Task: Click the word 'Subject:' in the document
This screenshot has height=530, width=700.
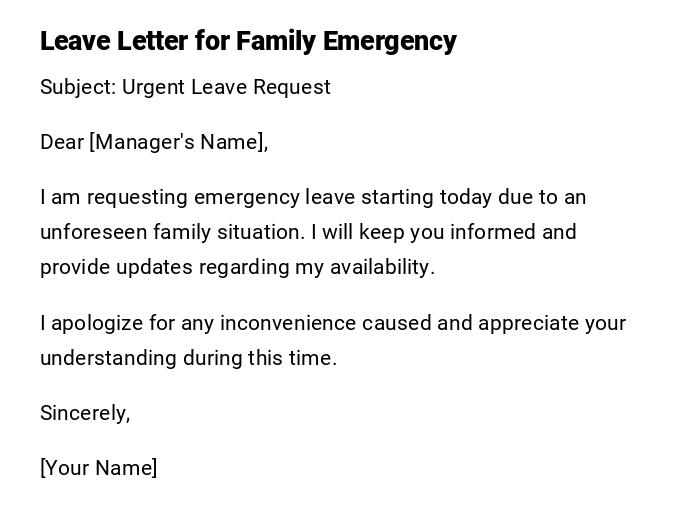Action: point(78,87)
